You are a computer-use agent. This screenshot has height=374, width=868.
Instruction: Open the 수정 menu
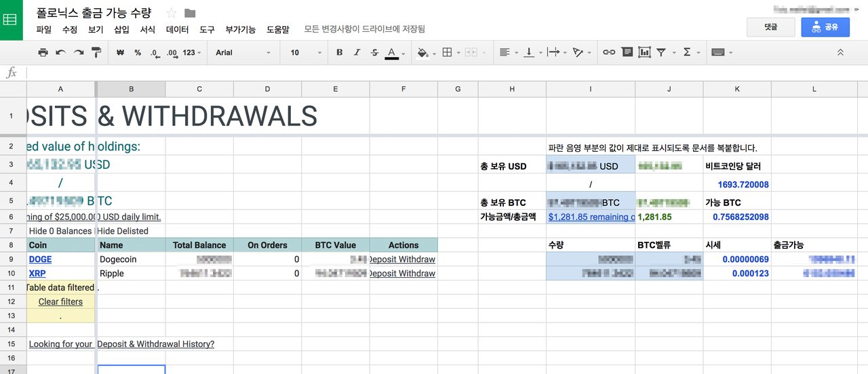(70, 29)
